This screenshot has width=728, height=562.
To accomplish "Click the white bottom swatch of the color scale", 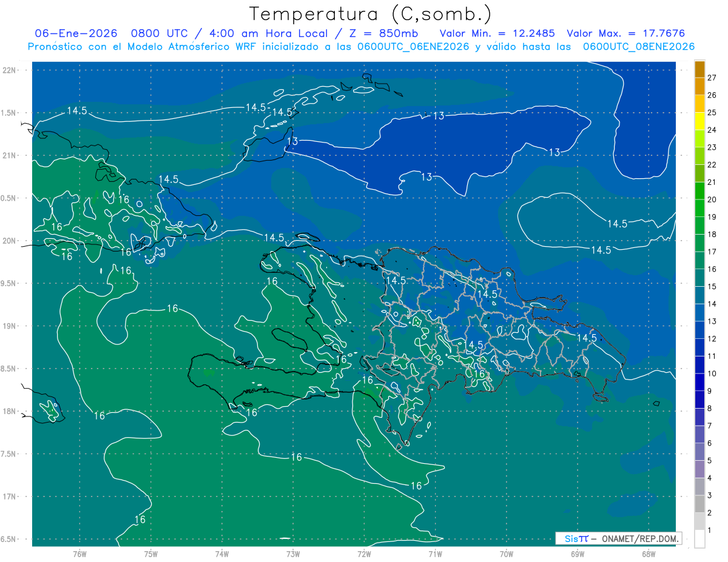I will coord(699,539).
